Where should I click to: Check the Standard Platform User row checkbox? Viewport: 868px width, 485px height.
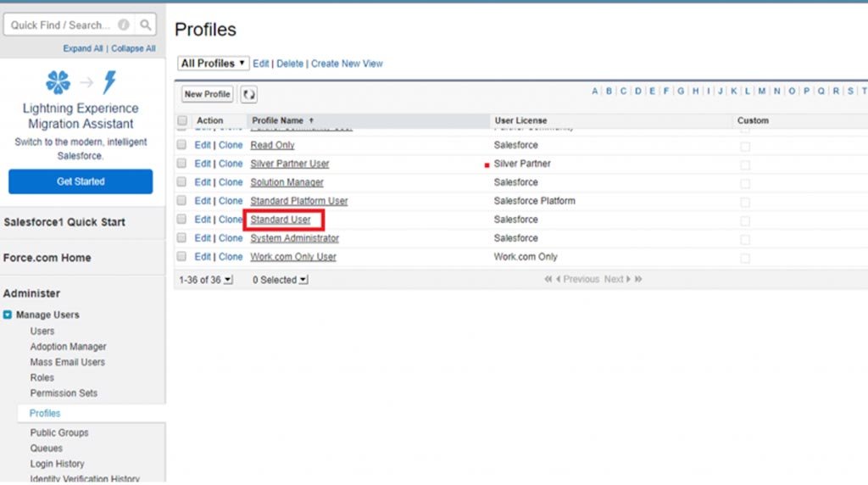click(181, 200)
